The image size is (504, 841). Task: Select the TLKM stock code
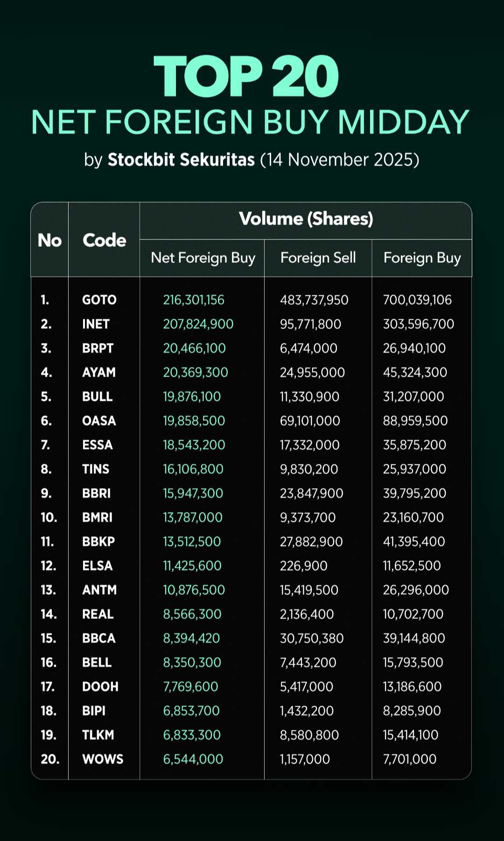[98, 735]
